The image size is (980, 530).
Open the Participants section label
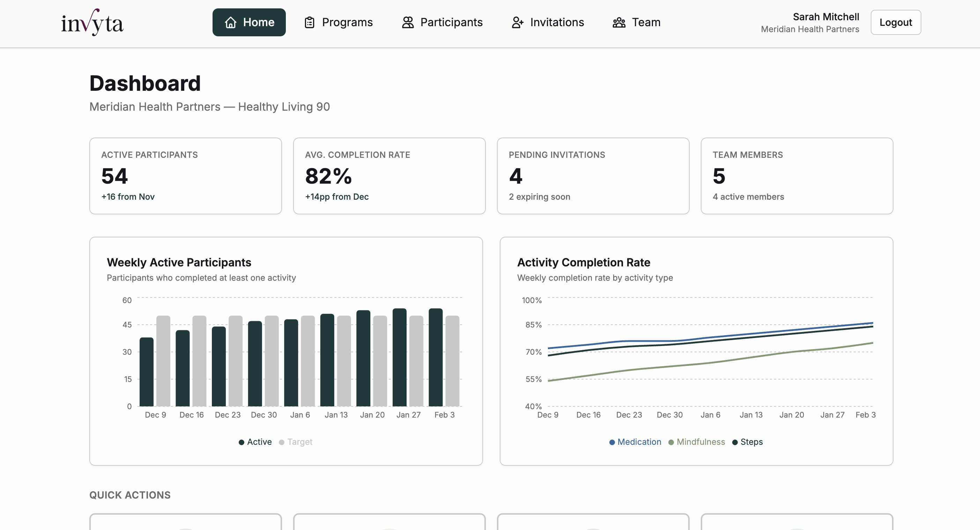click(452, 22)
